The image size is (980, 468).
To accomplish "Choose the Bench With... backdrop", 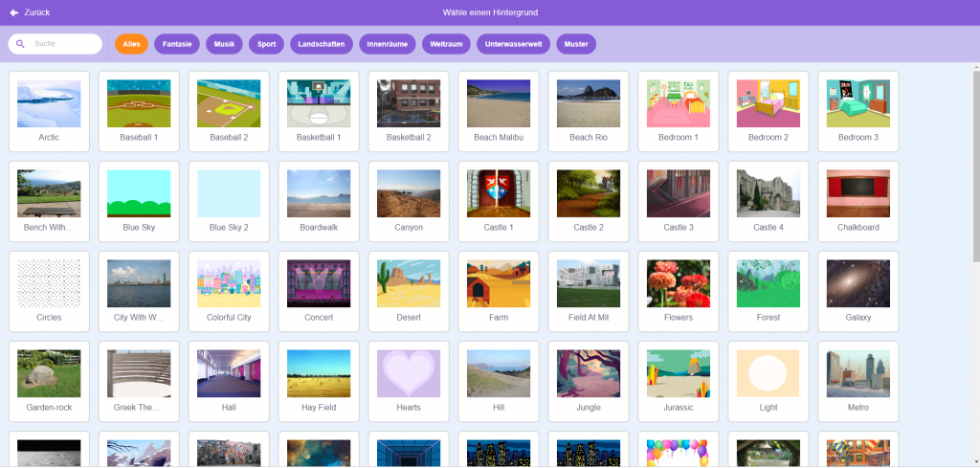I will pyautogui.click(x=49, y=201).
